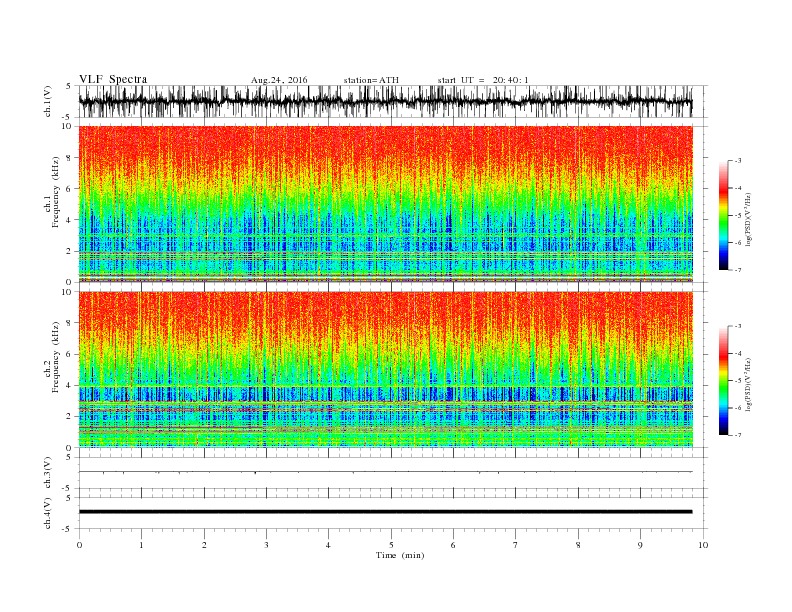Image resolution: width=792 pixels, height=612 pixels.
Task: Select the "Aug.24, 2016" date label
Action: [279, 80]
